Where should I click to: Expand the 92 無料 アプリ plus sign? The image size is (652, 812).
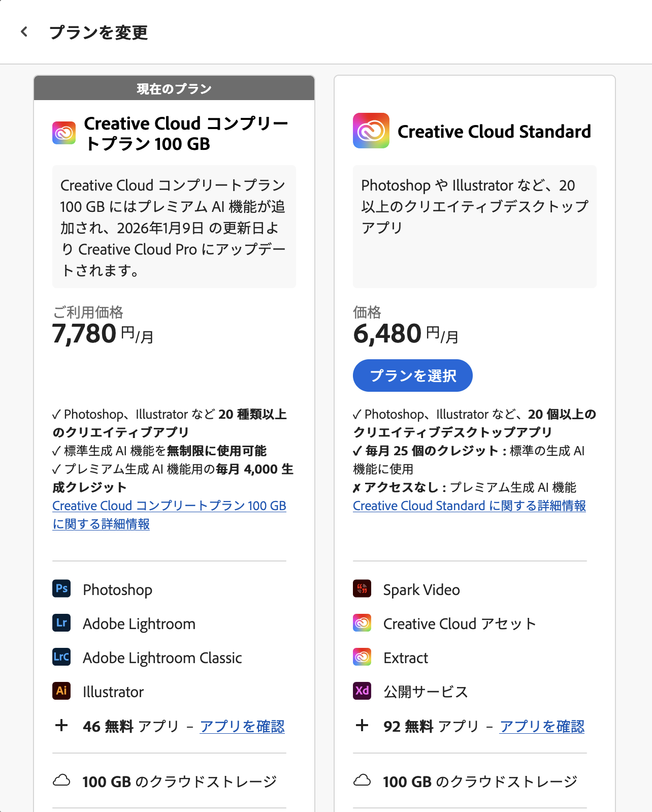(362, 725)
